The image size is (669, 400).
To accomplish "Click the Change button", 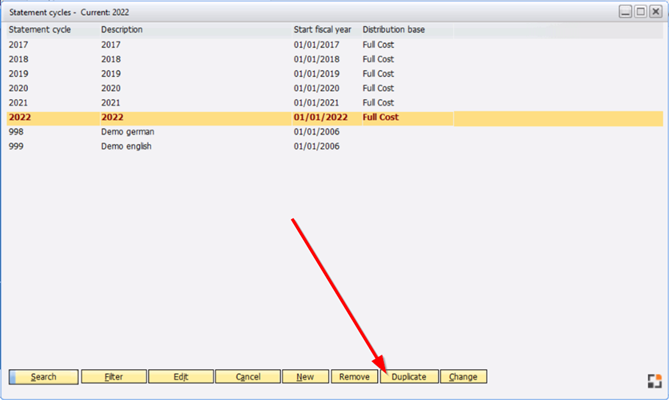I will click(x=463, y=377).
